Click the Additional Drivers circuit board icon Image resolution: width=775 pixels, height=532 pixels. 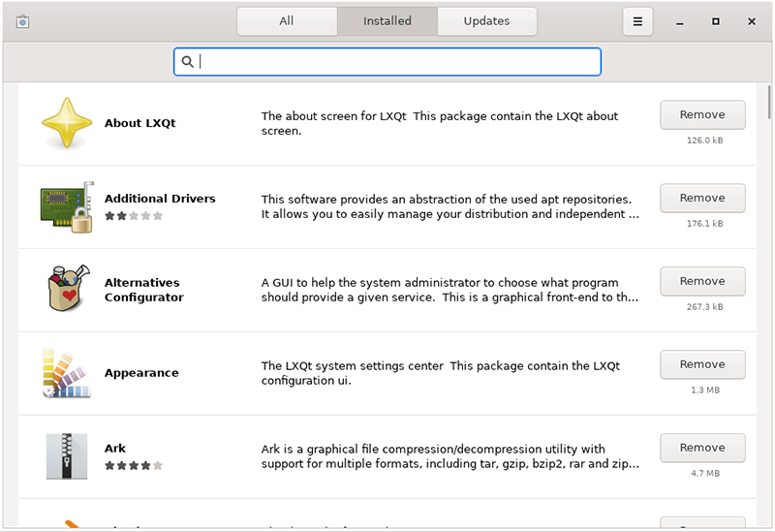[x=67, y=206]
